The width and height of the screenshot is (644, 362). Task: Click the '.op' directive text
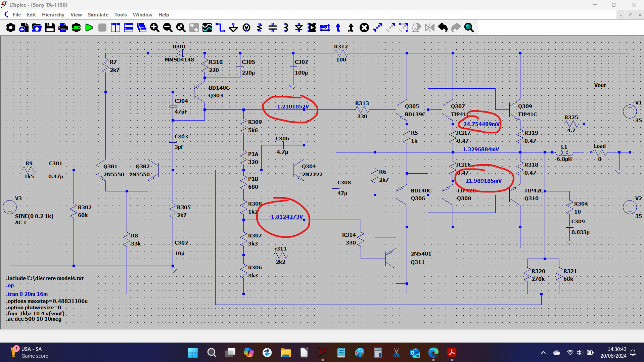coord(10,285)
